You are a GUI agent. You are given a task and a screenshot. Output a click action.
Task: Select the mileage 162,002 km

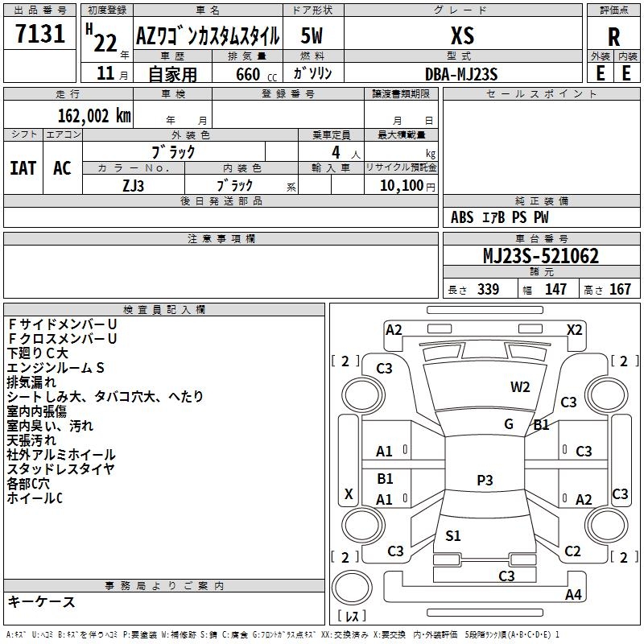click(x=94, y=116)
